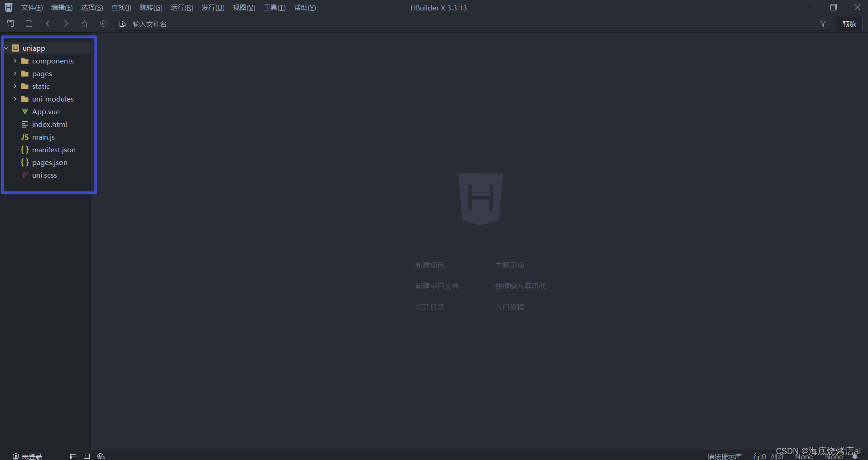
Task: Open the 选择(S) menu
Action: point(92,8)
